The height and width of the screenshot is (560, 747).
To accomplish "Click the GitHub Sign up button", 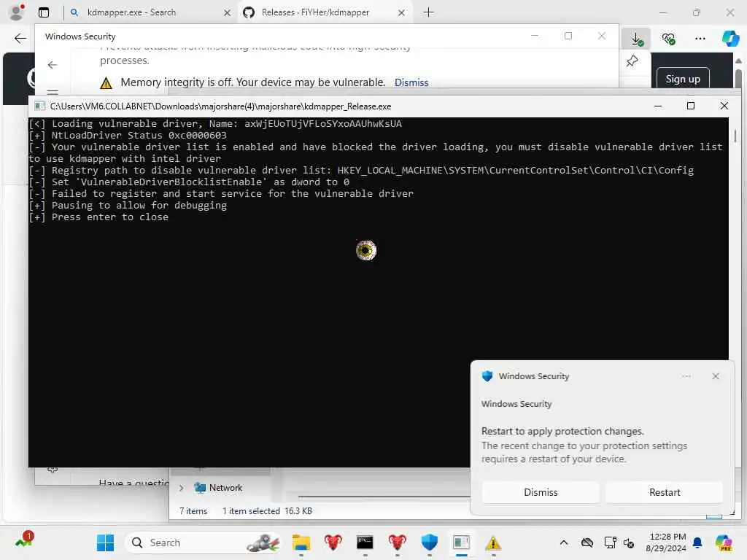I will 683,79.
